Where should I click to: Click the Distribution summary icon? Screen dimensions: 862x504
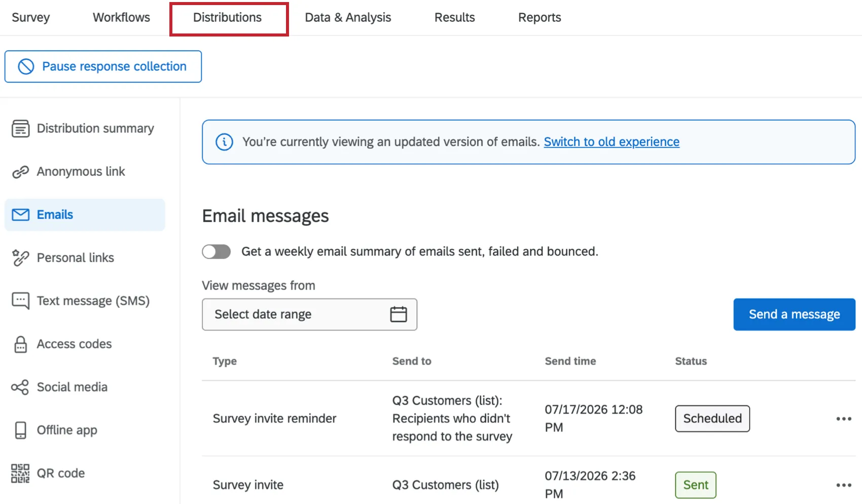[20, 129]
